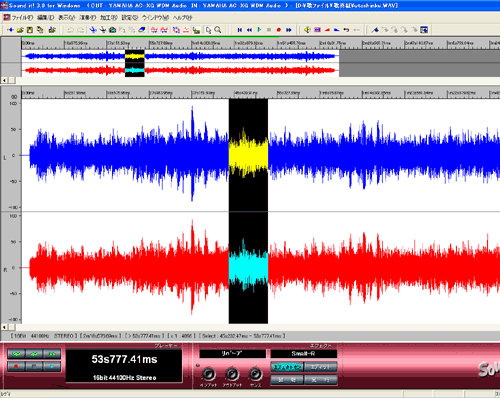The image size is (500, 398).
Task: Click the greyed-out Undo arrow icon
Action: point(70,30)
